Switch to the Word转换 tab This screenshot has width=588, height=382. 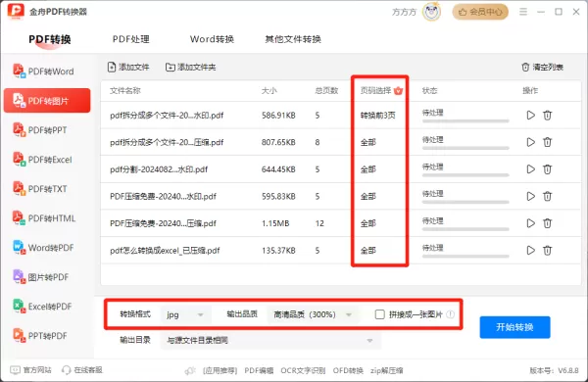point(212,39)
